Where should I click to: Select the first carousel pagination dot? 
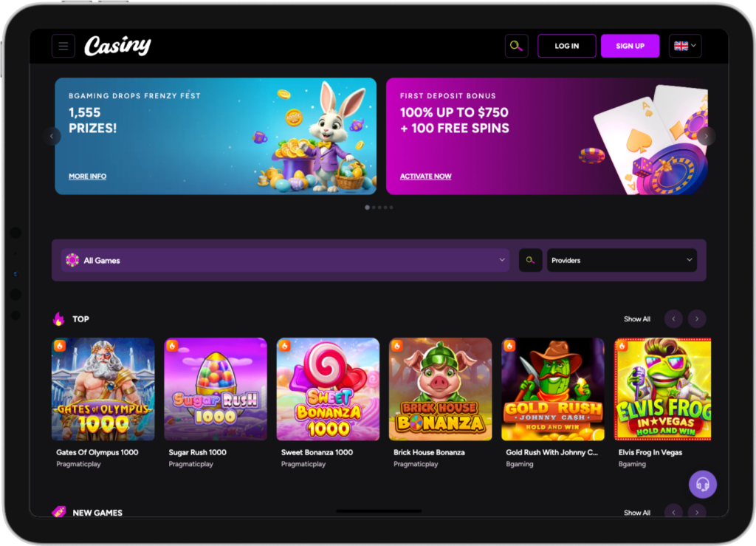pos(368,208)
